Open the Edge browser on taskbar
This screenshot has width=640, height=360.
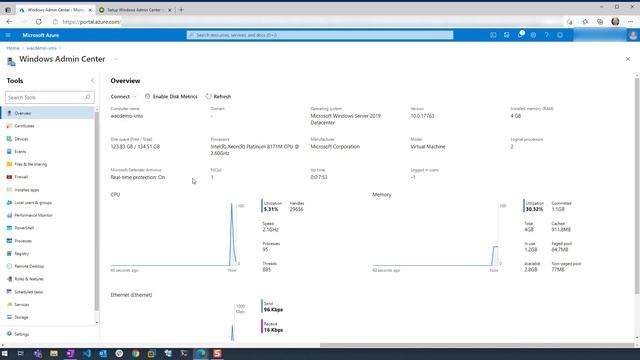[x=200, y=353]
